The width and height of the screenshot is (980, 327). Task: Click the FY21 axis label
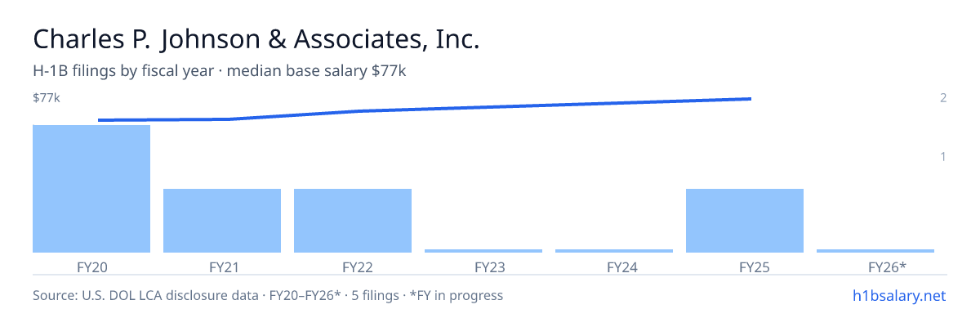coord(222,267)
